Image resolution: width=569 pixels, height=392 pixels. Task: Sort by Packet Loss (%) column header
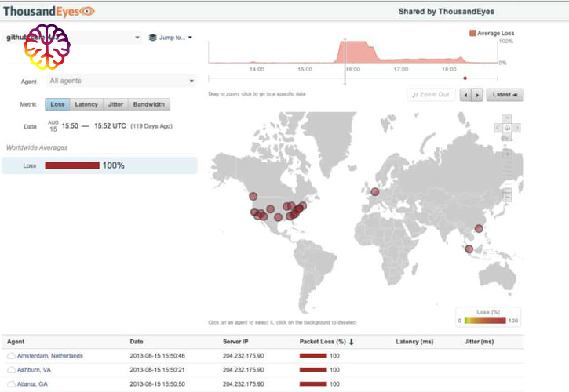323,342
